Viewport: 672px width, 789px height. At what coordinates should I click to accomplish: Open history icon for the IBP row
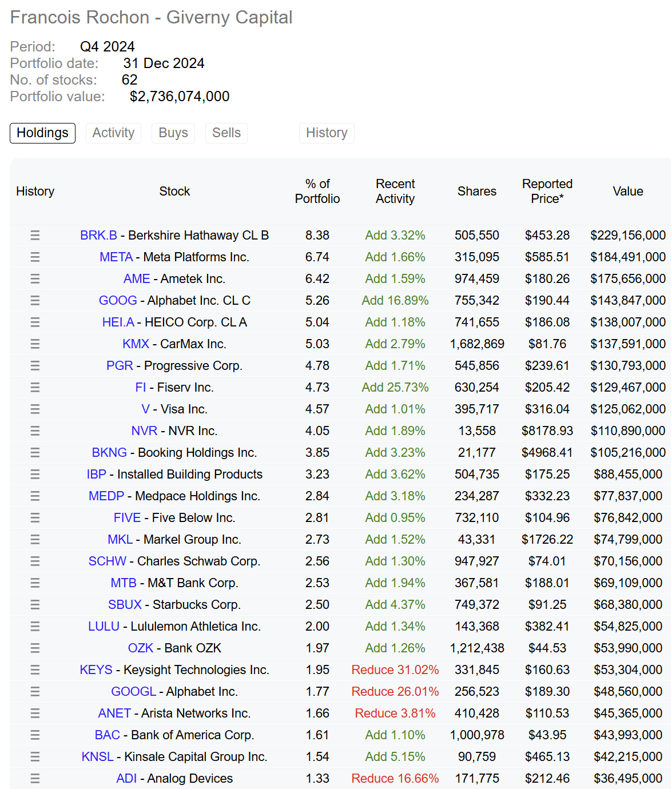coord(35,474)
